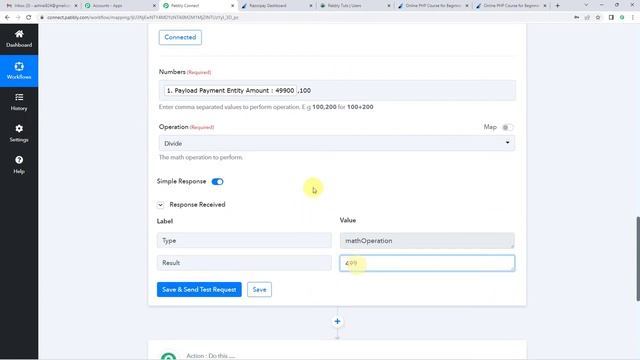Viewport: 640px width, 360px height.
Task: Close the Razorpay Dashboard tab
Action: pyautogui.click(x=311, y=6)
